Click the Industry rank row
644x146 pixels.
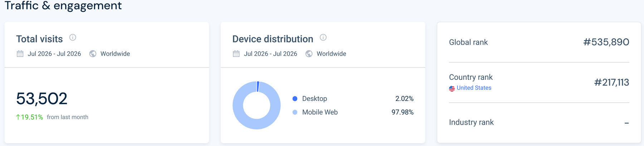pos(539,122)
